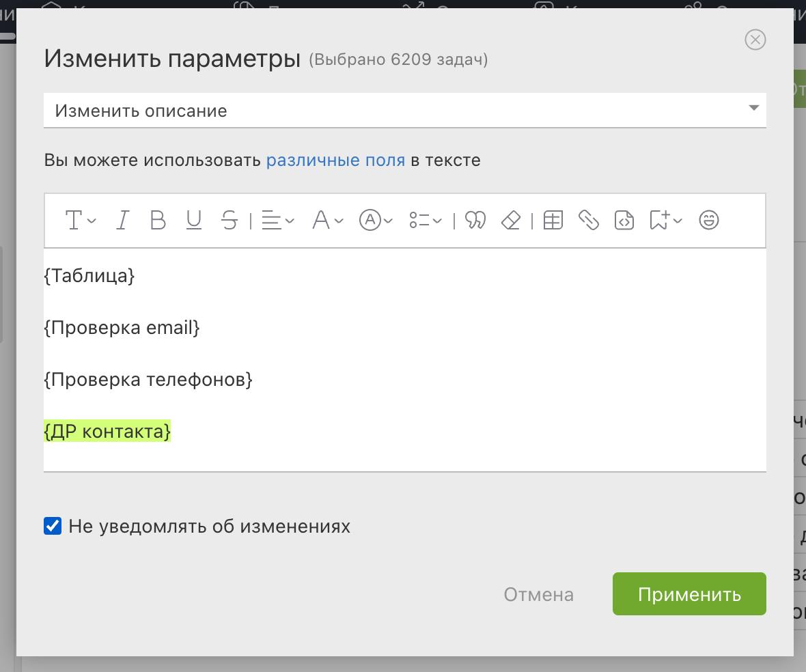806x672 pixels.
Task: Insert a blockquote
Action: click(x=475, y=221)
